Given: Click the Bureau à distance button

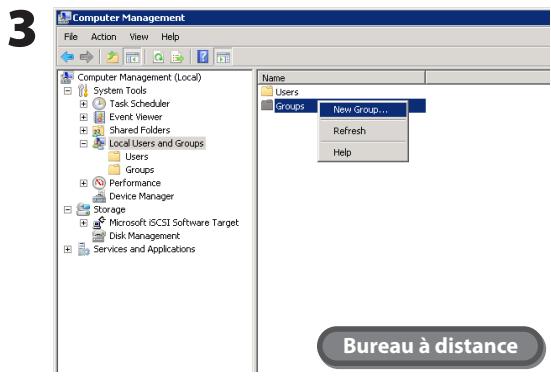Looking at the screenshot, I should click(x=431, y=346).
